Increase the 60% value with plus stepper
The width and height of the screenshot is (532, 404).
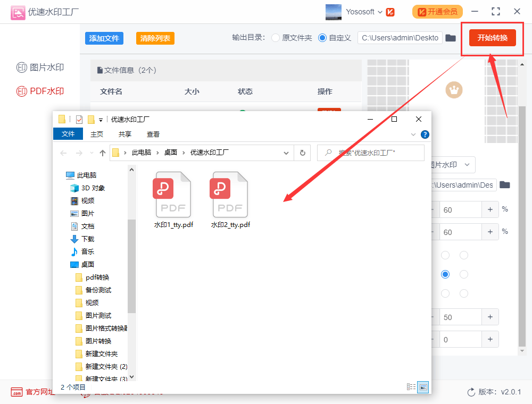[490, 209]
